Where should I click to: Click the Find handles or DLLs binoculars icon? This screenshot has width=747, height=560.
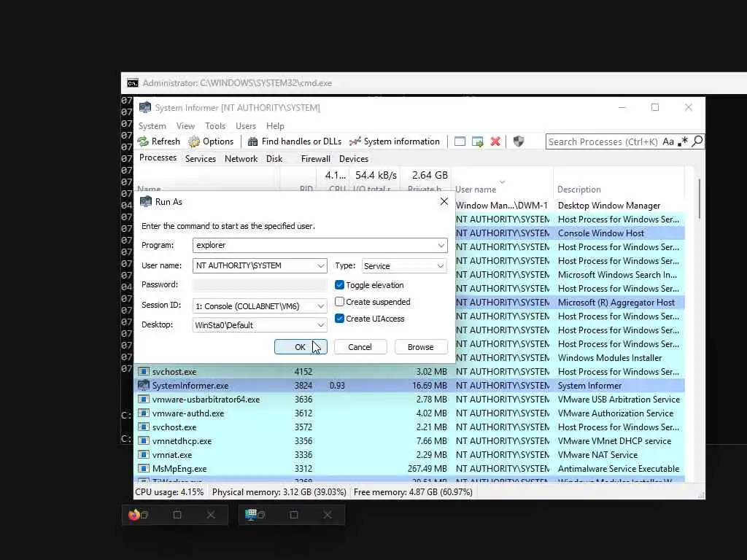coord(253,141)
